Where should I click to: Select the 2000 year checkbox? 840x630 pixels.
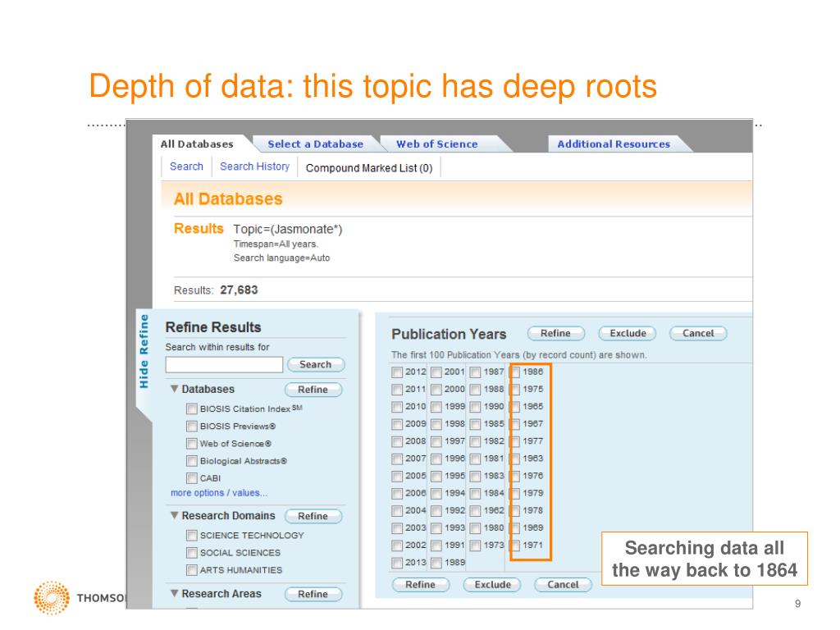click(436, 390)
